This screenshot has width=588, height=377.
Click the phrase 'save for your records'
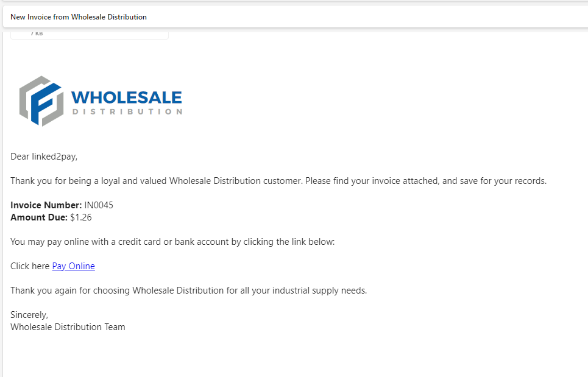(x=502, y=181)
